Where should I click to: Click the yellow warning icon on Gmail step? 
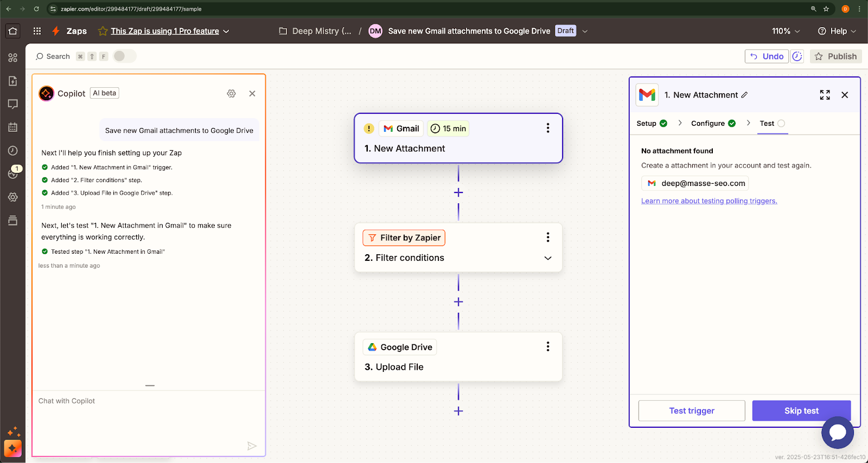point(369,128)
